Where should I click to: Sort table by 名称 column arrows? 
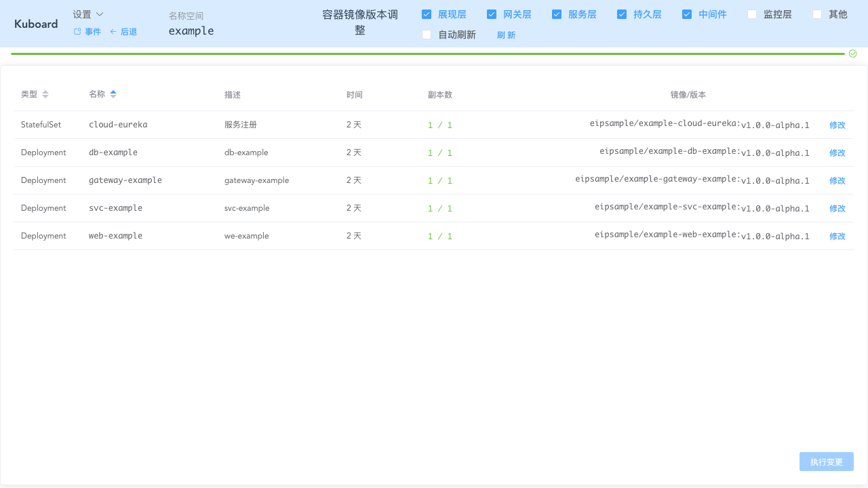point(113,94)
